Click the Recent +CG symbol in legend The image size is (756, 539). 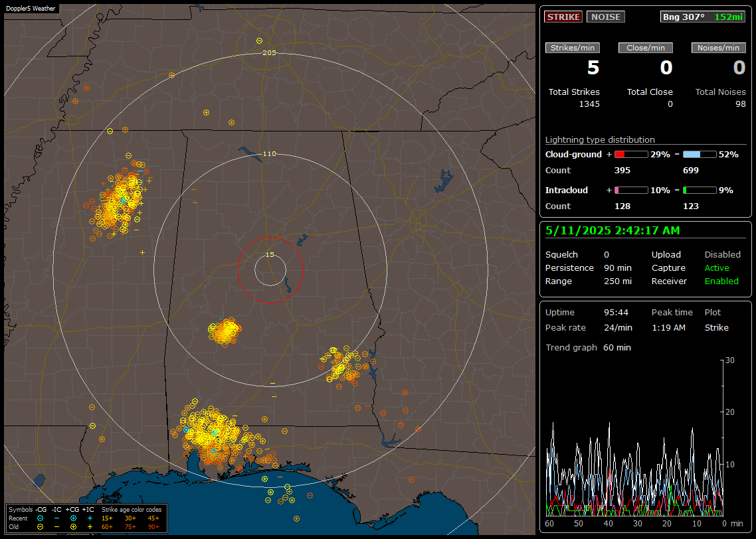[x=73, y=518]
